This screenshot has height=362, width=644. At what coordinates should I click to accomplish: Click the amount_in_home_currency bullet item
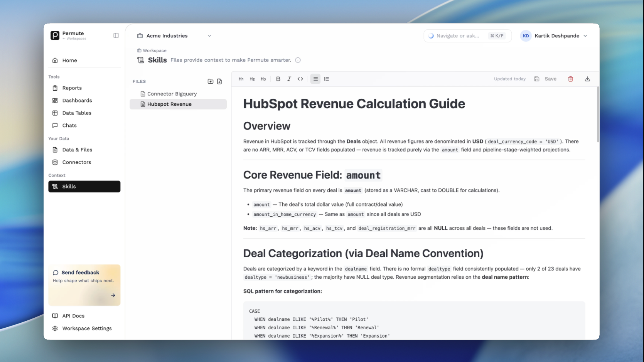(337, 214)
